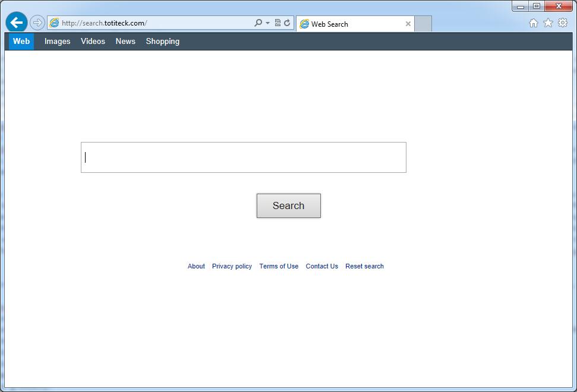Open a new blank tab
The width and height of the screenshot is (577, 392).
point(423,24)
